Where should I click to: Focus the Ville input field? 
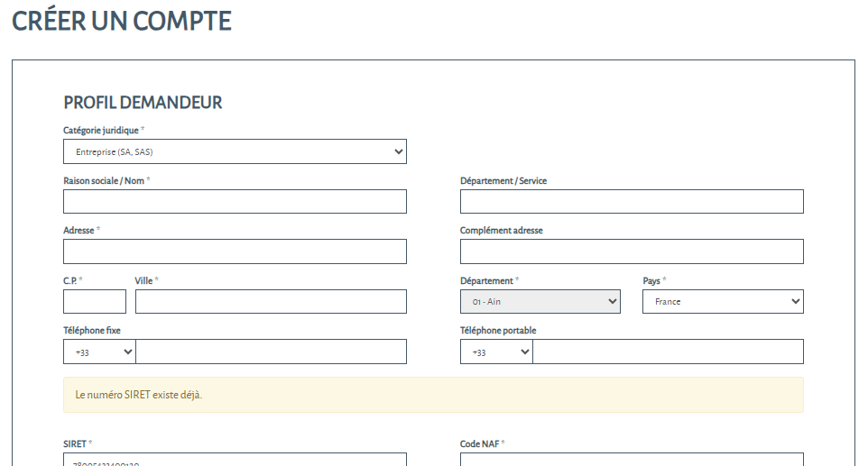tap(271, 302)
